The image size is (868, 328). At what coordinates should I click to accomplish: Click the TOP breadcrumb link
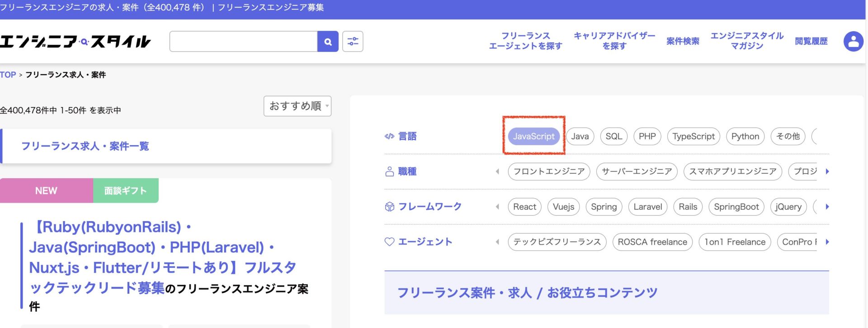coord(8,75)
